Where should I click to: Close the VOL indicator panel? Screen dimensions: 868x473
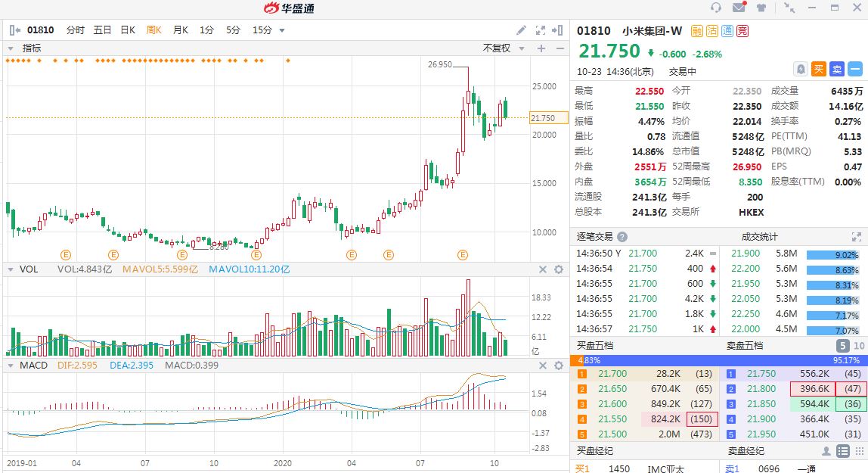(x=543, y=269)
